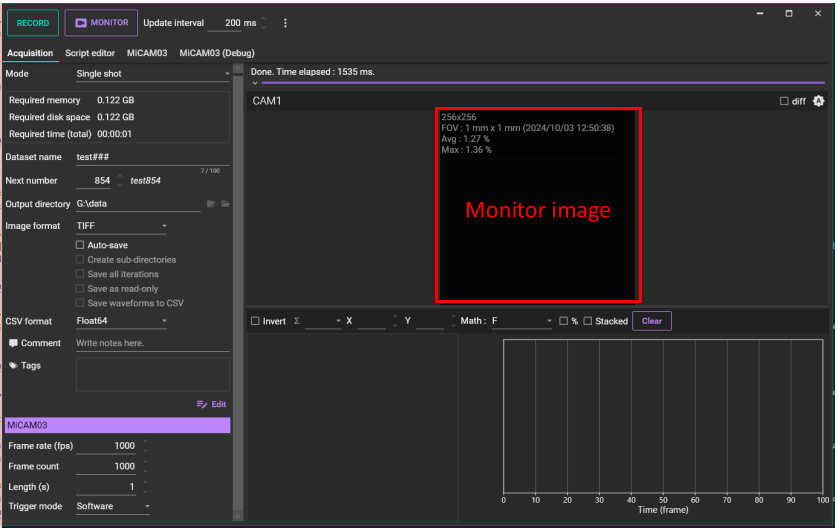Click the RECORD button
This screenshot has width=838, height=528.
coord(33,23)
